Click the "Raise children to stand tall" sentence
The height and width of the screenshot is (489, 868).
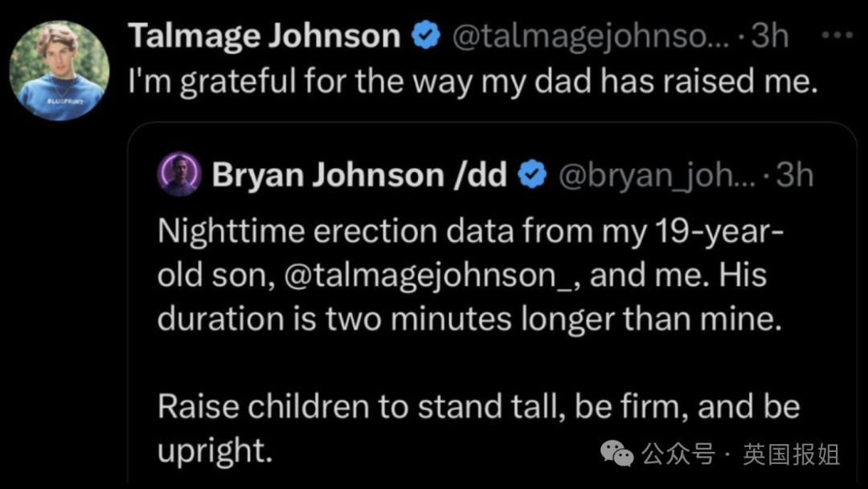pyautogui.click(x=479, y=407)
